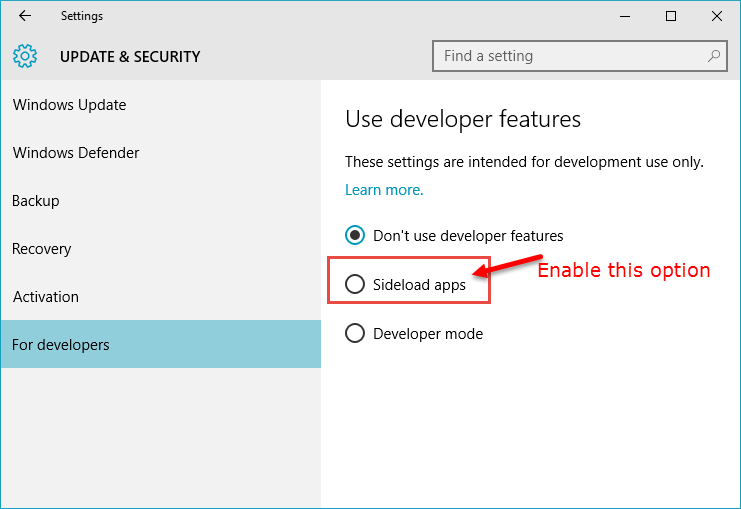Minimize the Settings window
The image size is (741, 509).
(x=625, y=16)
